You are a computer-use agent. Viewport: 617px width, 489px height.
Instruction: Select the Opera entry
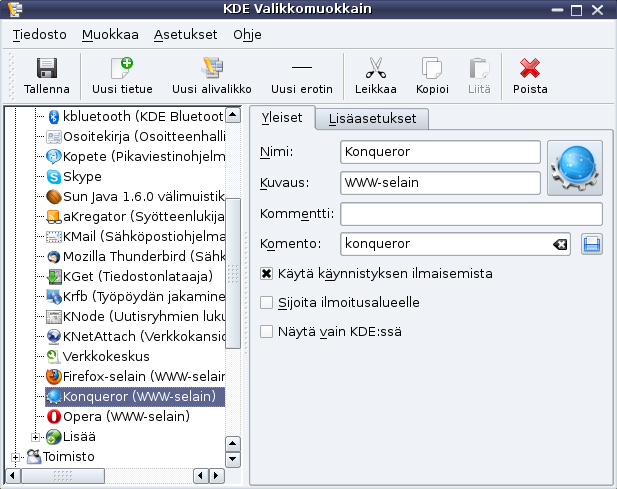pos(118,417)
